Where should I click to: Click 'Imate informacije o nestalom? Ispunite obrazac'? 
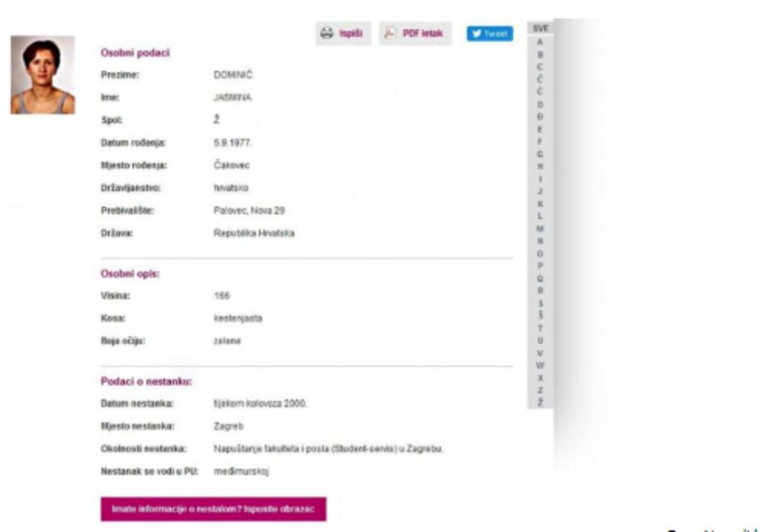213,508
